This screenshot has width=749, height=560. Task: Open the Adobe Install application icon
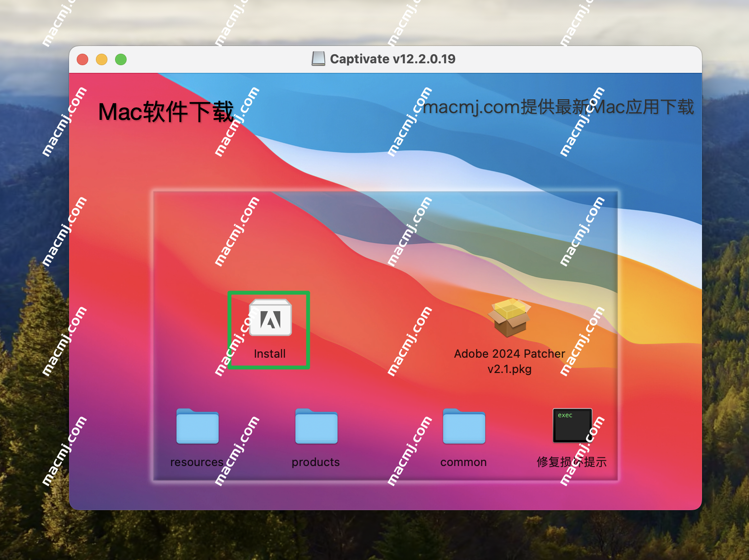(270, 317)
